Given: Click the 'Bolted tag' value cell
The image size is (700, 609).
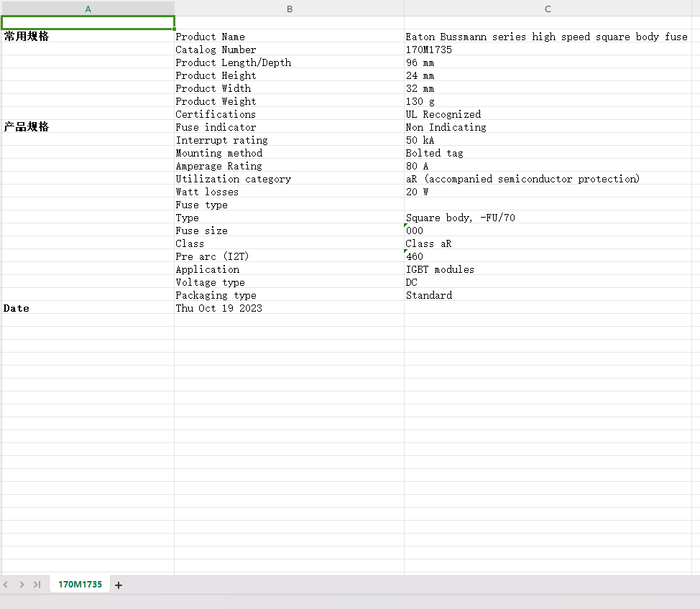Looking at the screenshot, I should (x=548, y=153).
